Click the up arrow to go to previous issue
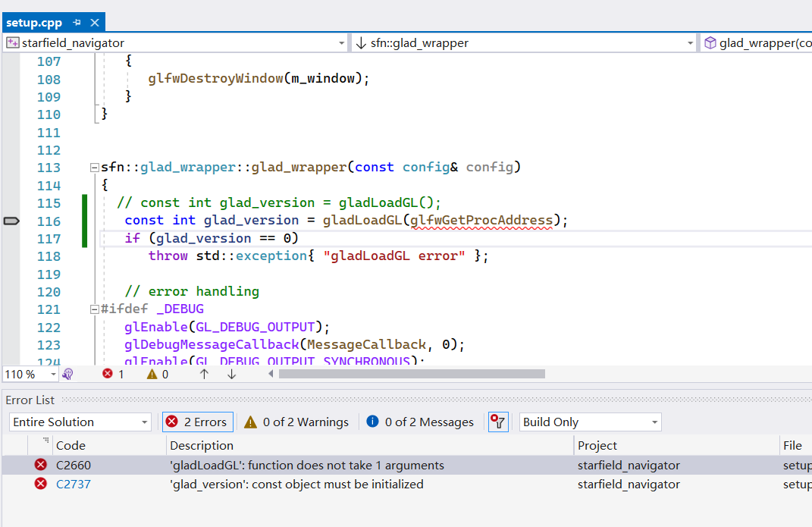The height and width of the screenshot is (527, 812). [204, 374]
